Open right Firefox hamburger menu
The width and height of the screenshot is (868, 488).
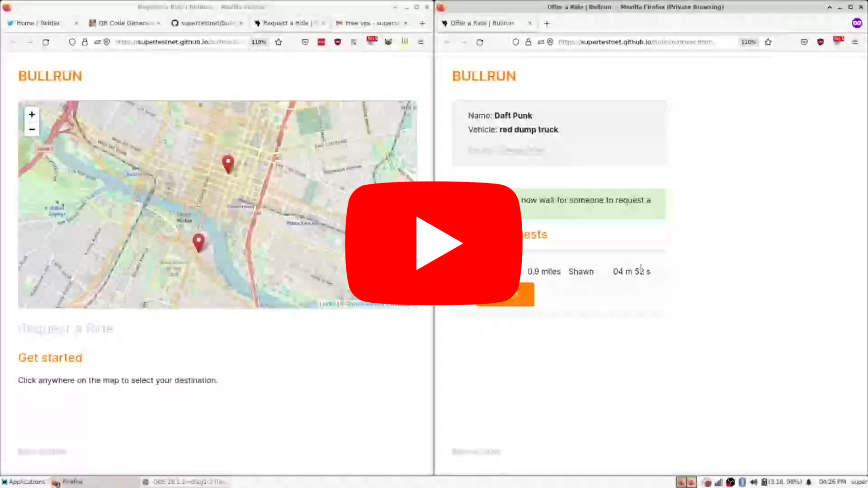pos(854,42)
